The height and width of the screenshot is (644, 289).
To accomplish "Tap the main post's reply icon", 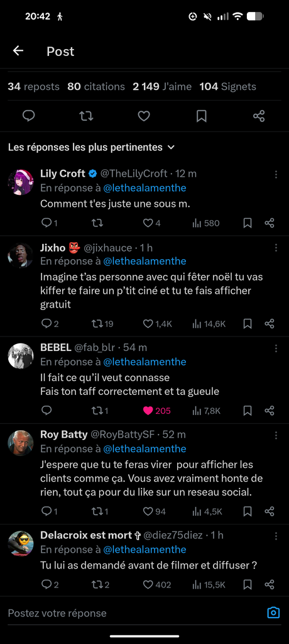I will [x=28, y=116].
